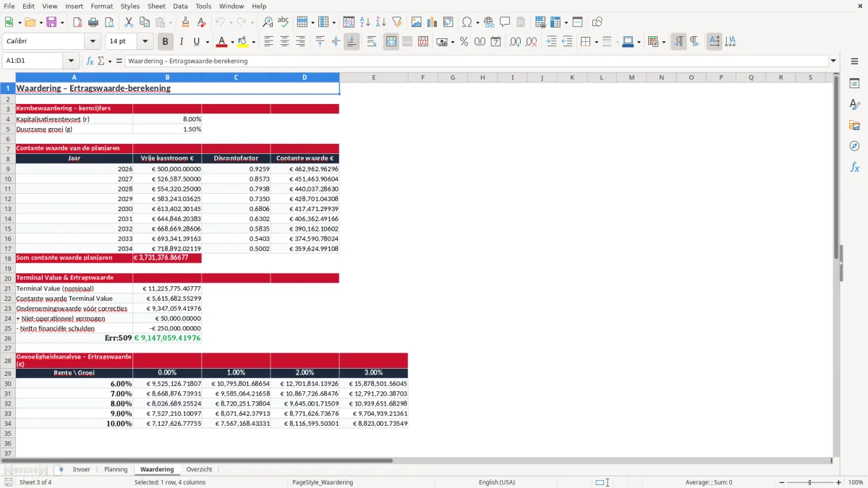Screen dimensions: 868x488
Task: Copy the selected cells
Action: (x=145, y=22)
